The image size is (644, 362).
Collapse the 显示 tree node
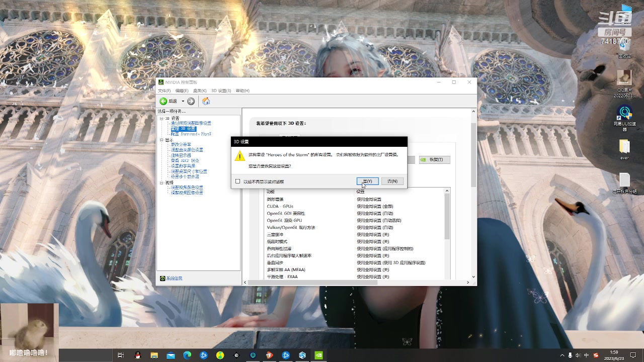[x=162, y=140]
